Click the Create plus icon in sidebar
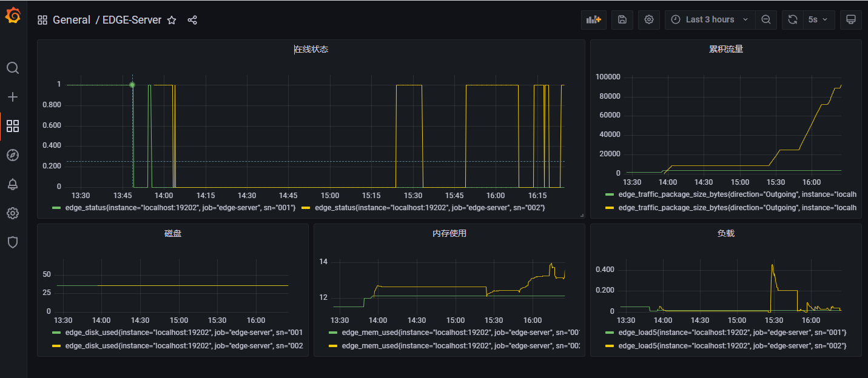Viewport: 868px width, 378px height. pyautogui.click(x=13, y=97)
